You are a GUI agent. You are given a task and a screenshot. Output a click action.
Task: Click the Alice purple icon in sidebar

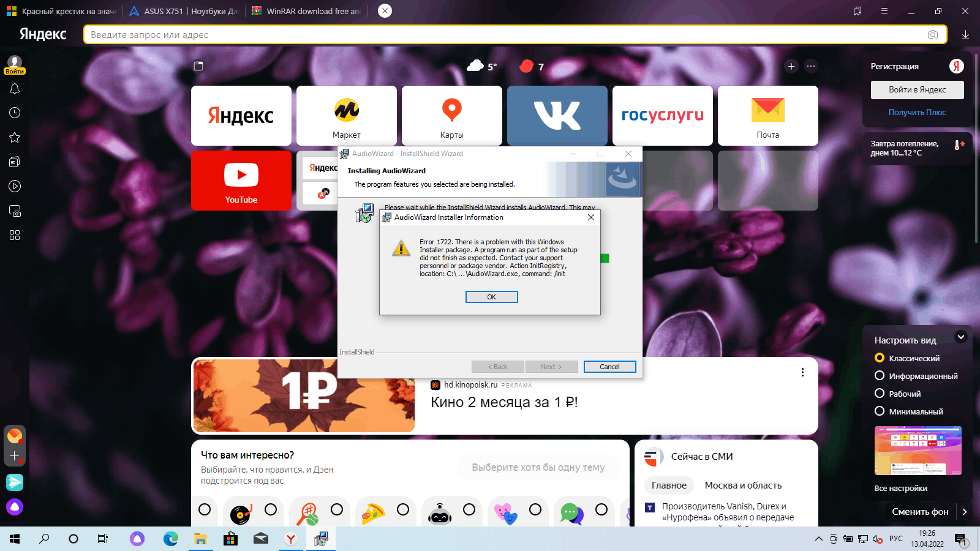coord(15,507)
